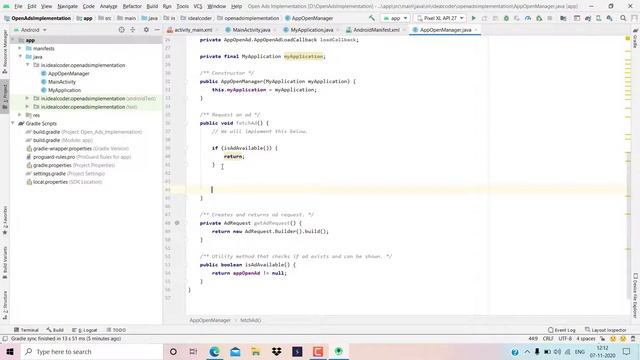Image resolution: width=640 pixels, height=360 pixels.
Task: Click the gutter icon beside getAdRequest method
Action: (177, 223)
